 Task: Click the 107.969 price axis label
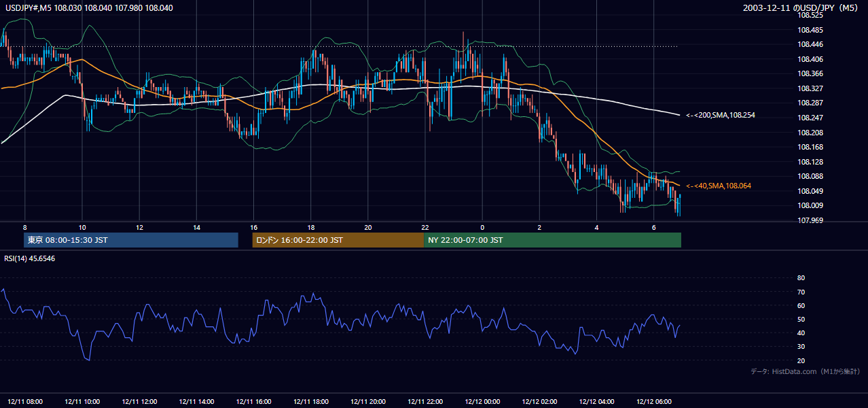point(809,220)
